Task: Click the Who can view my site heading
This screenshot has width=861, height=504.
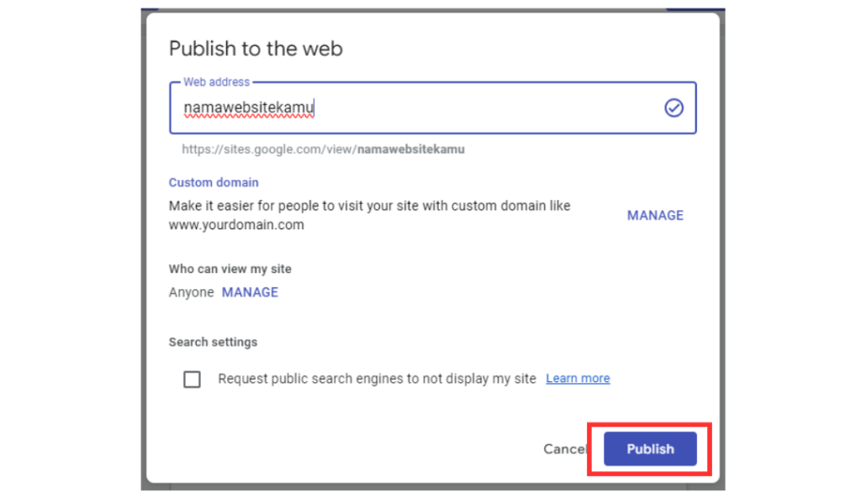Action: pyautogui.click(x=230, y=269)
